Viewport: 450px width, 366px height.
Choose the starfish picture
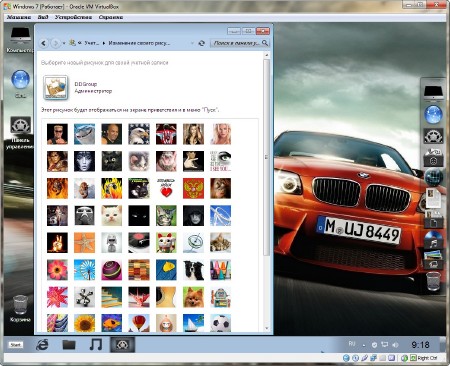pos(84,243)
